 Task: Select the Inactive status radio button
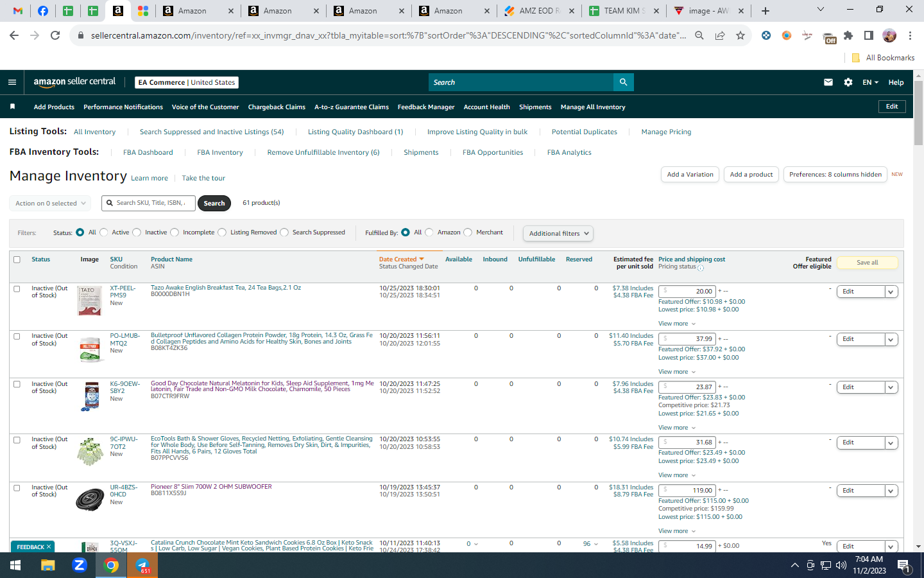137,232
